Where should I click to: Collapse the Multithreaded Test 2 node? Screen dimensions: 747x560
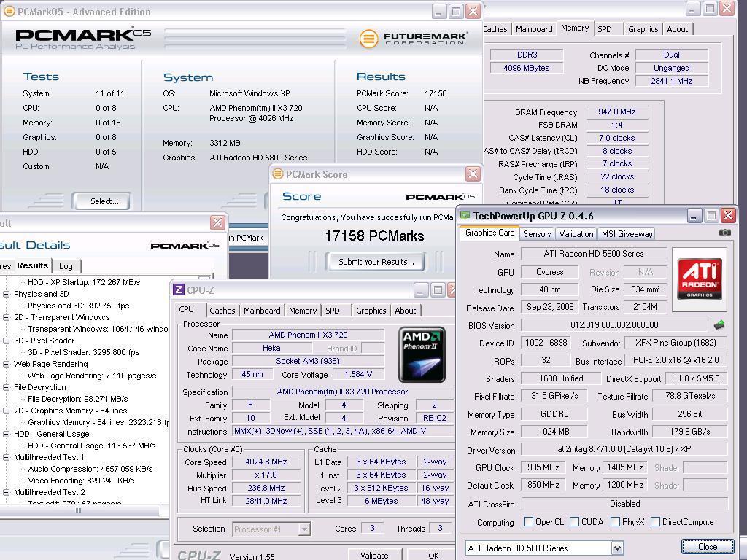[7, 492]
